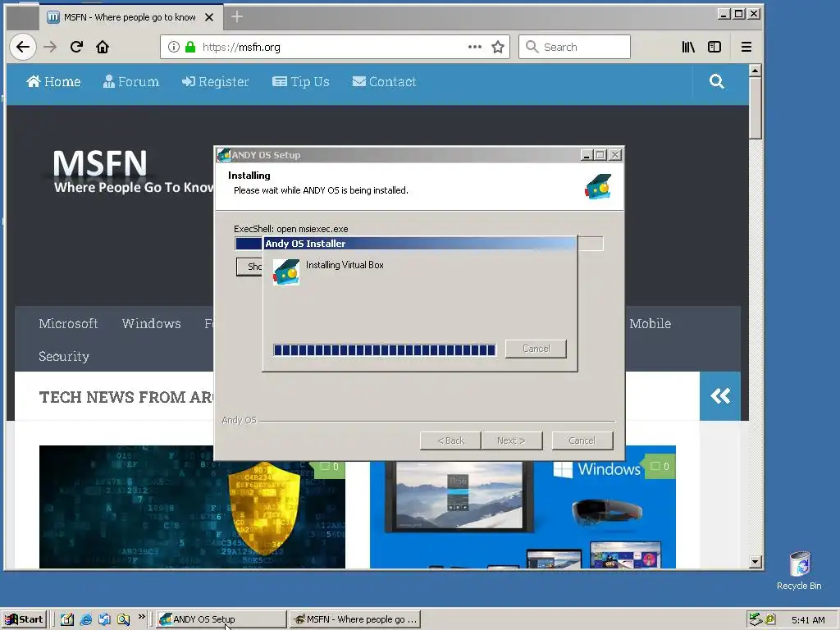This screenshot has width=840, height=630.
Task: Click Show Desktop quick launch icon
Action: click(67, 619)
